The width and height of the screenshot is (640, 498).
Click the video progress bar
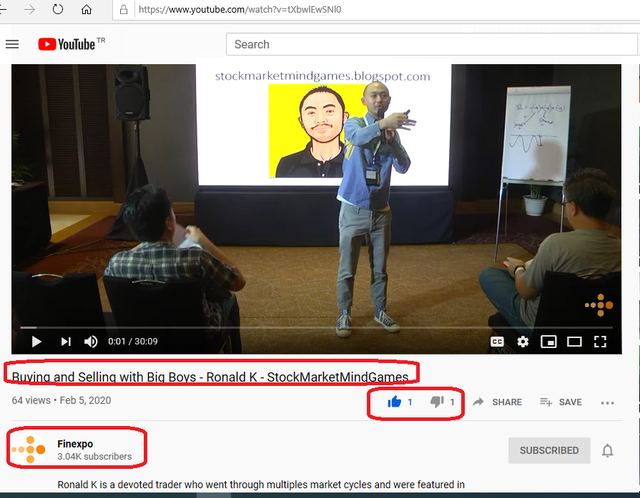click(316, 327)
